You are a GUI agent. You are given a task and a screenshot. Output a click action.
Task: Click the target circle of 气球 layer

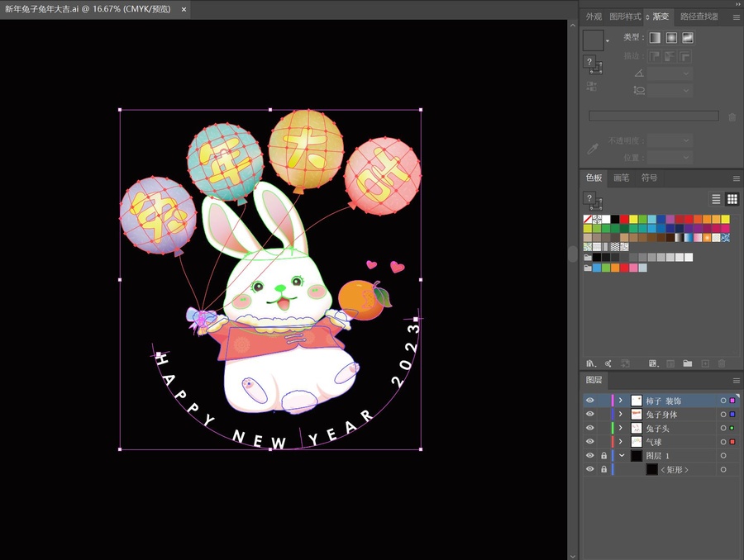click(x=723, y=442)
